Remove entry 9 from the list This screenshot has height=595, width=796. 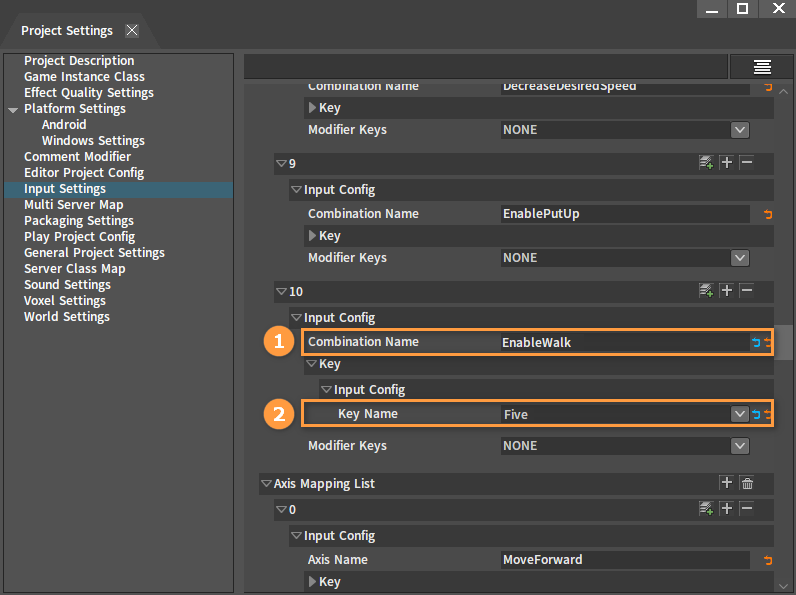pos(746,162)
